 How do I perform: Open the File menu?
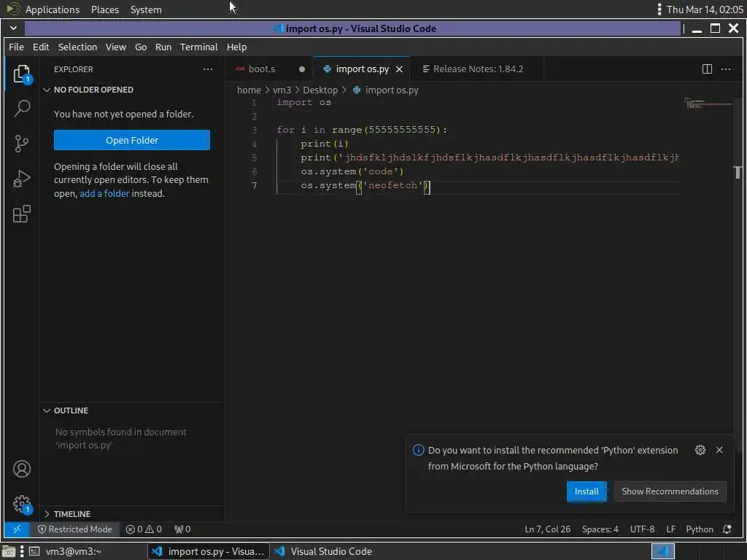16,47
